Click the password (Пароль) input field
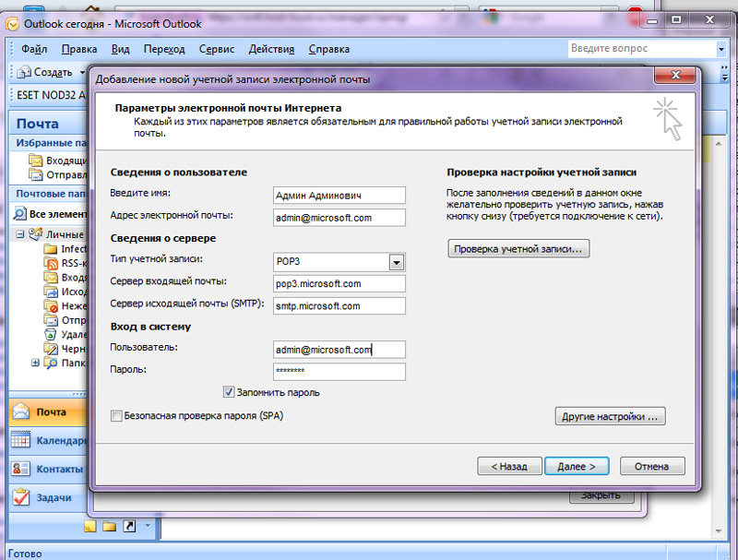 (x=339, y=371)
